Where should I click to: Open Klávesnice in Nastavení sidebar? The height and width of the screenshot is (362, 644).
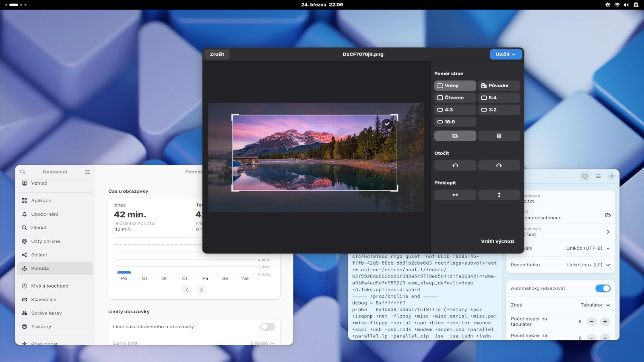click(x=55, y=300)
